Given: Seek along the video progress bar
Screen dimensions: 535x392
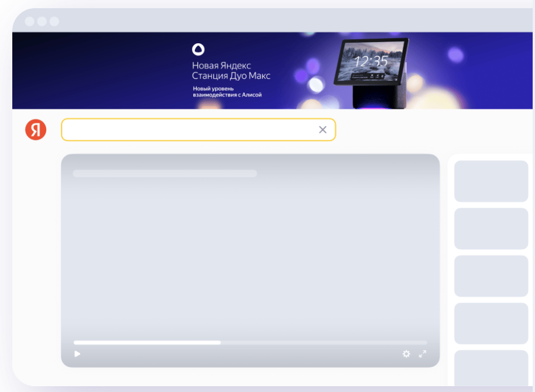Looking at the screenshot, I should [x=250, y=342].
